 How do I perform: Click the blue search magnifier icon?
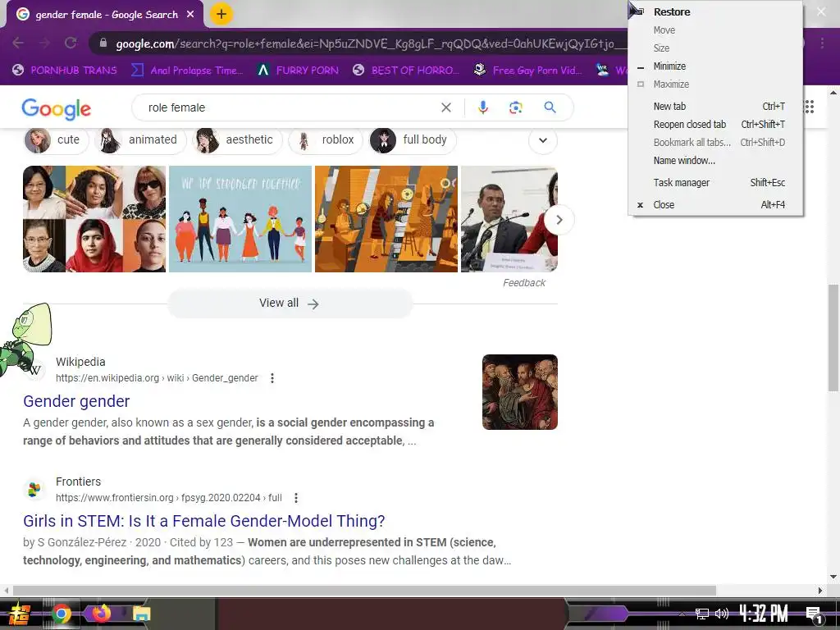point(550,107)
